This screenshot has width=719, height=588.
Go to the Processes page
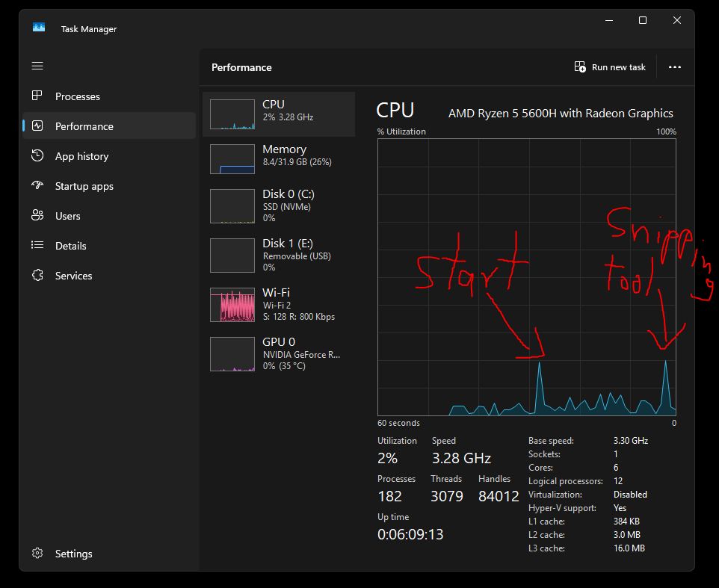tap(78, 96)
